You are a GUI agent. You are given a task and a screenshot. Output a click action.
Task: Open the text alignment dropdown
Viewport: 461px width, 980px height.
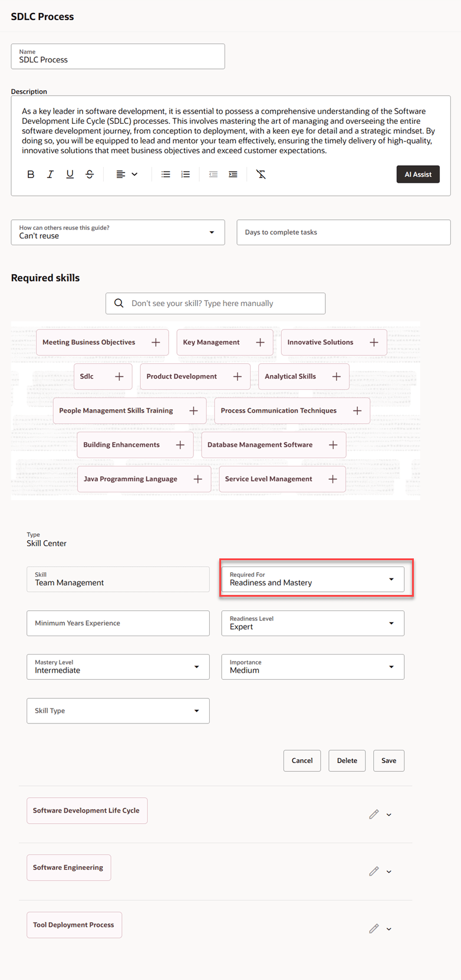pos(127,175)
